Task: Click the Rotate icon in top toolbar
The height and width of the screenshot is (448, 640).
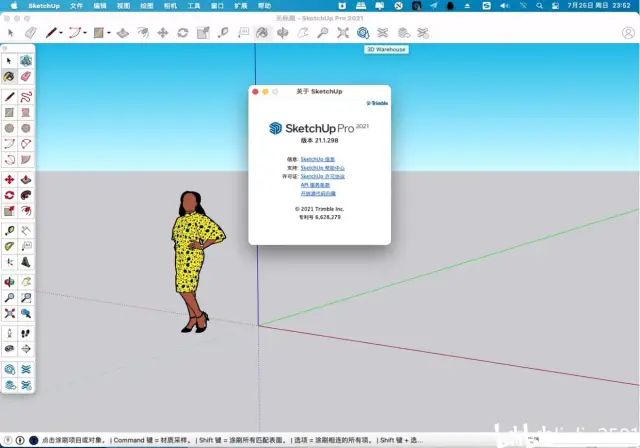Action: pyautogui.click(x=183, y=33)
